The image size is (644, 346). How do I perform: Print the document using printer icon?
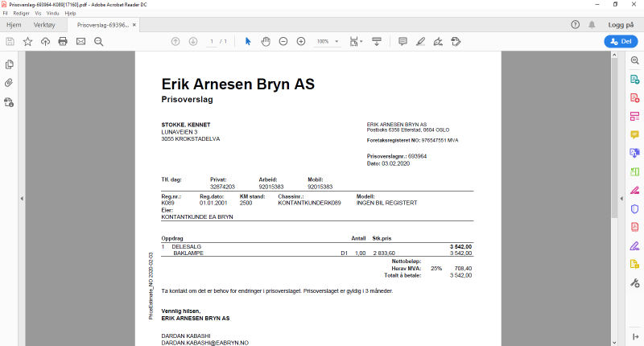point(63,41)
